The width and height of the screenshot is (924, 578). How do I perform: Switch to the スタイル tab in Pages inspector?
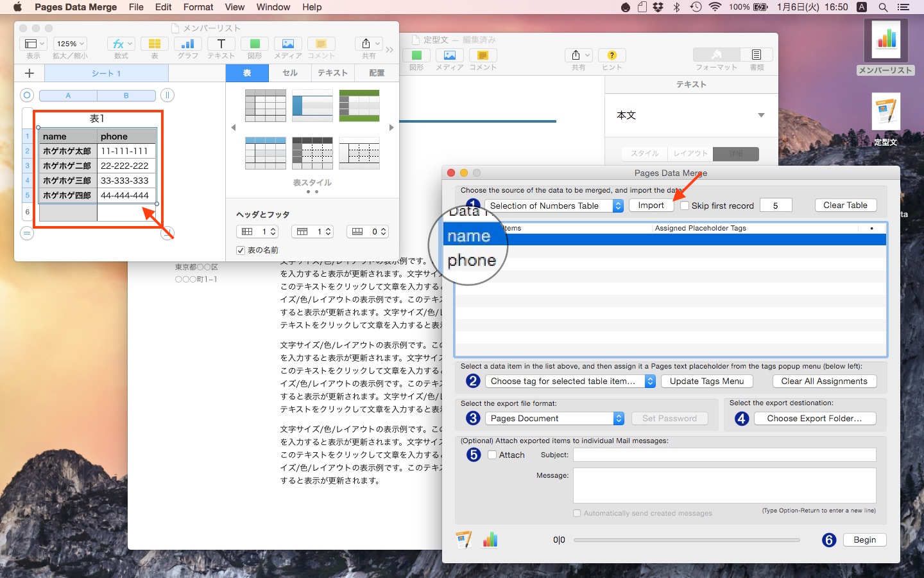click(x=645, y=153)
